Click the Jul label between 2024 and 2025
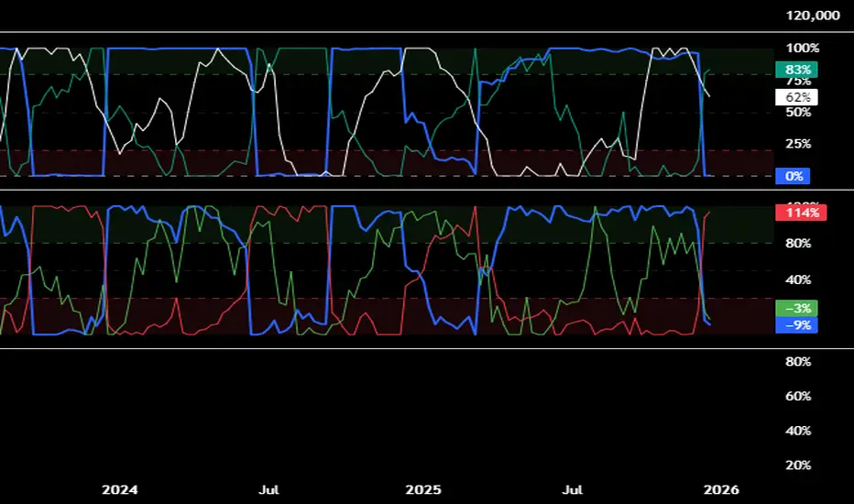Image resolution: width=854 pixels, height=504 pixels. pos(268,490)
